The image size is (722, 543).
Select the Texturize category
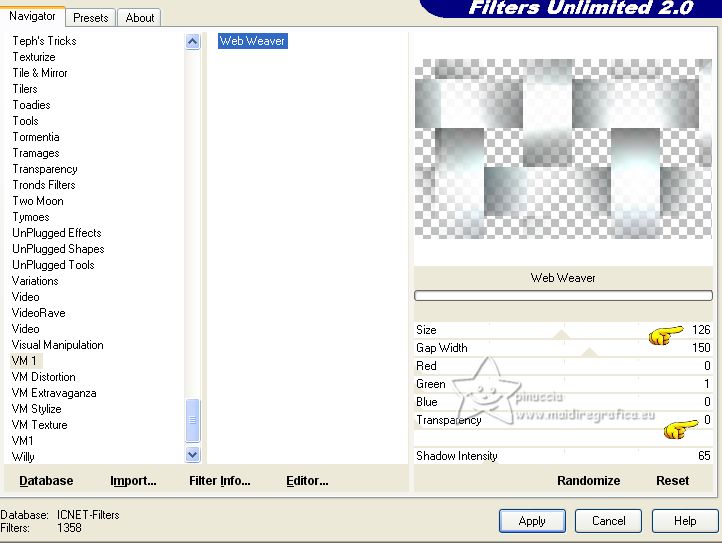[x=34, y=57]
